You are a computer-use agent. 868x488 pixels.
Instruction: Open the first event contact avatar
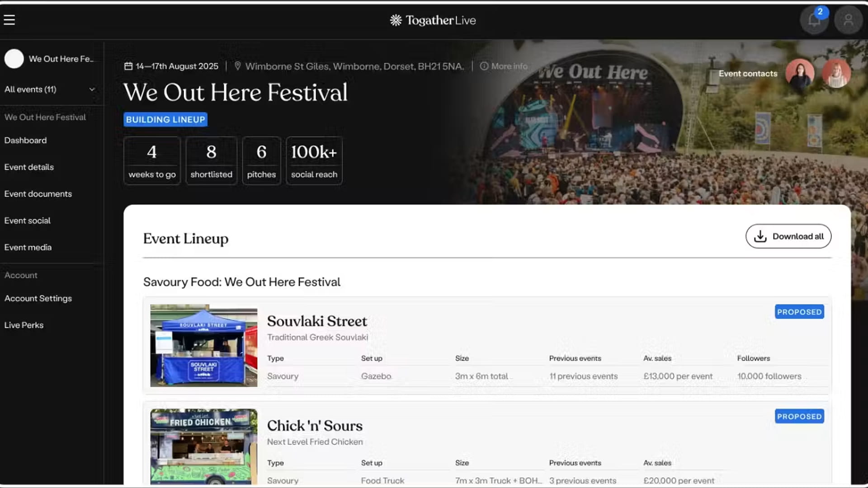(x=800, y=73)
